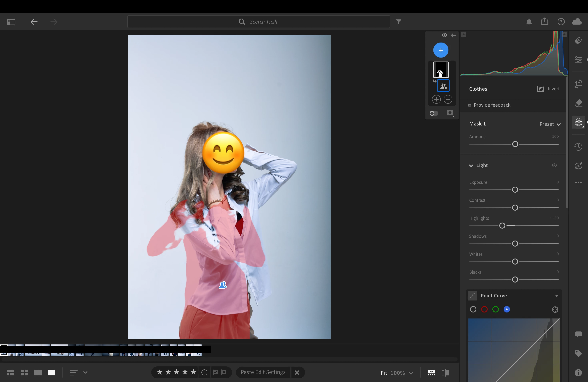Select the red channel curve button

pos(484,309)
